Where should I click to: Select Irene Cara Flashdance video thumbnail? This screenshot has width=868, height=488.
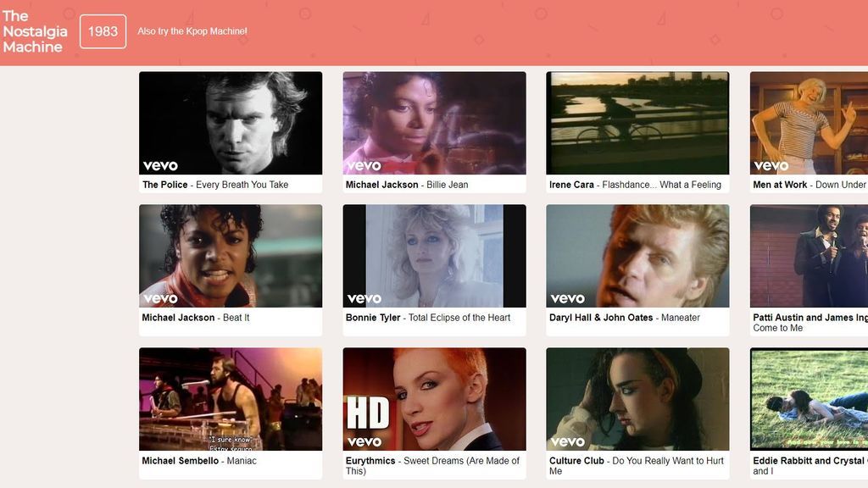pos(637,123)
